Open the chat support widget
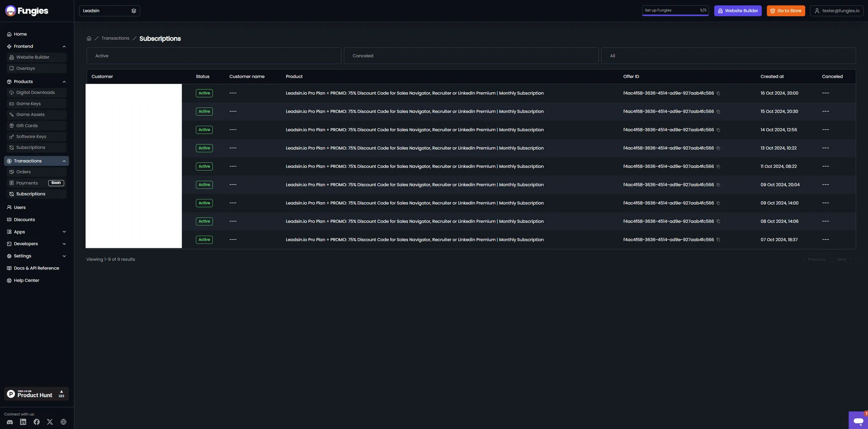Screen dimensions: 868x429 pyautogui.click(x=858, y=420)
